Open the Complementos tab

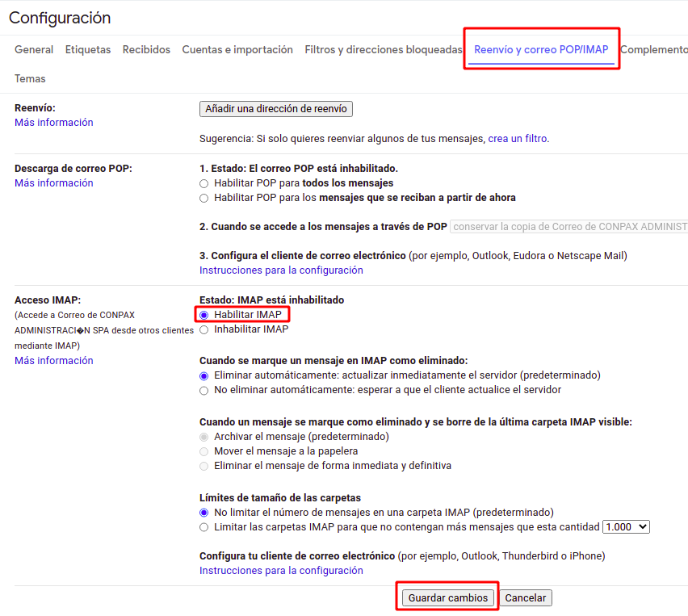[654, 49]
